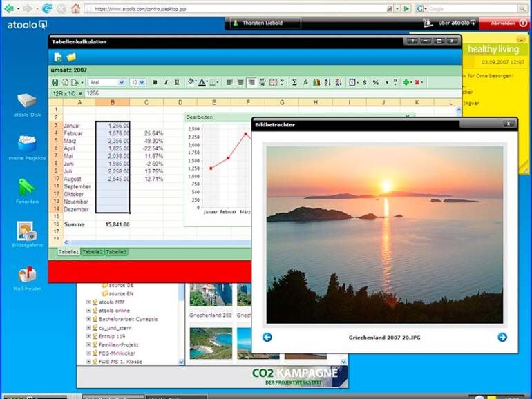Select the source EN folder
532x399 pixels.
[117, 293]
